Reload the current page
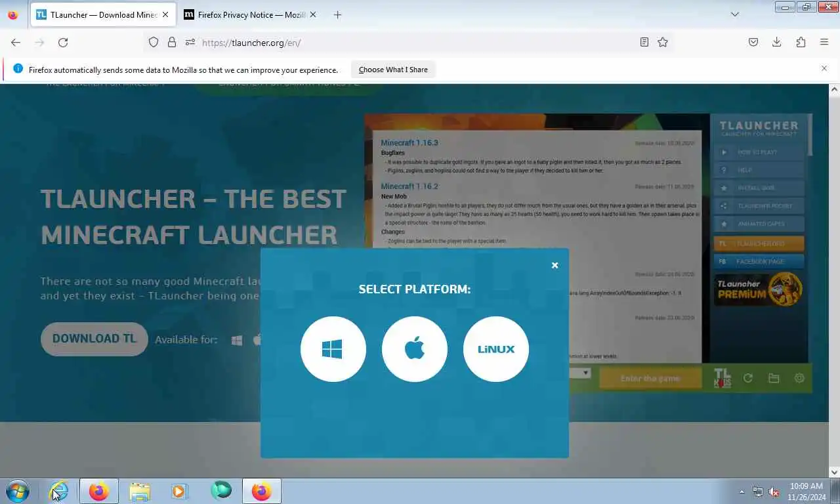840x504 pixels. pos(63,42)
